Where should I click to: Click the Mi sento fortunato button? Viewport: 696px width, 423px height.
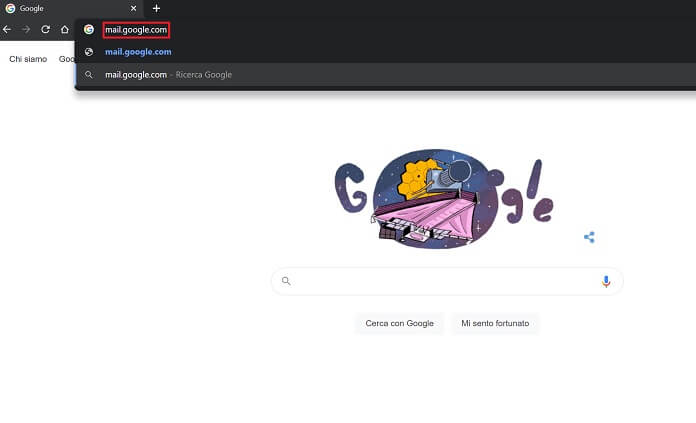click(x=495, y=323)
